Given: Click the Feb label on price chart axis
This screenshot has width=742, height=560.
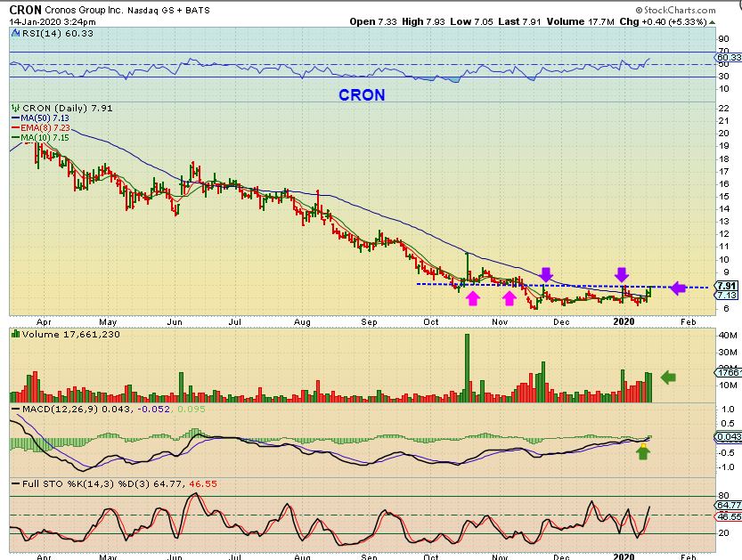Looking at the screenshot, I should [x=689, y=321].
